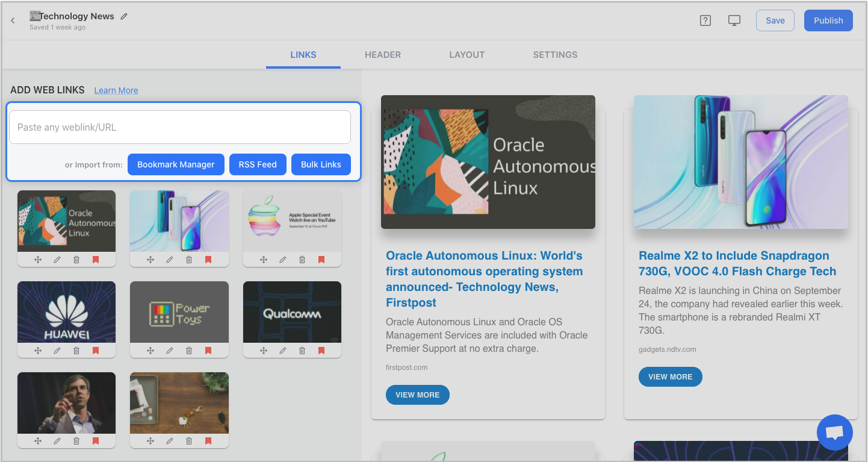Bookmark the Oracle Autonomous Linux thumbnail card
868x462 pixels.
click(96, 260)
